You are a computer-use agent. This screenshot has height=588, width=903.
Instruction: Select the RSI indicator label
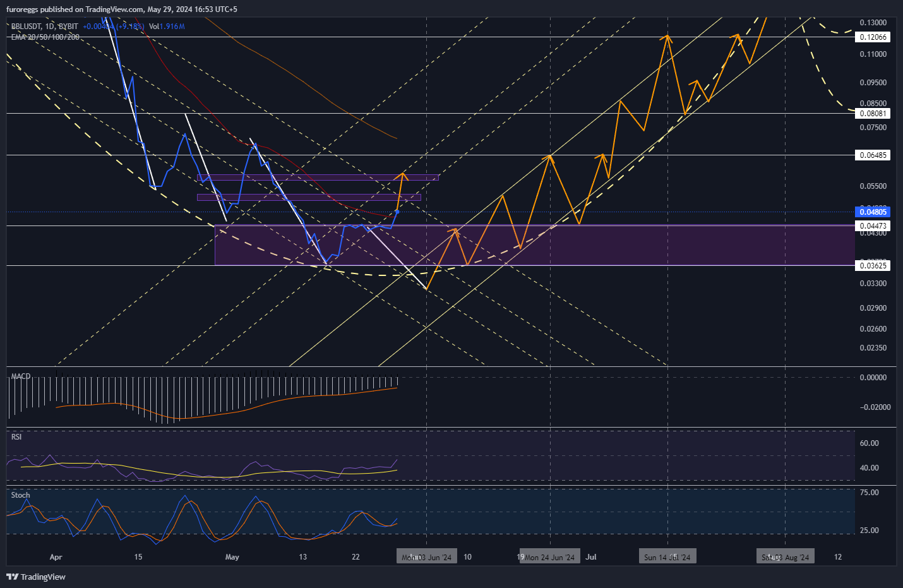coord(16,437)
